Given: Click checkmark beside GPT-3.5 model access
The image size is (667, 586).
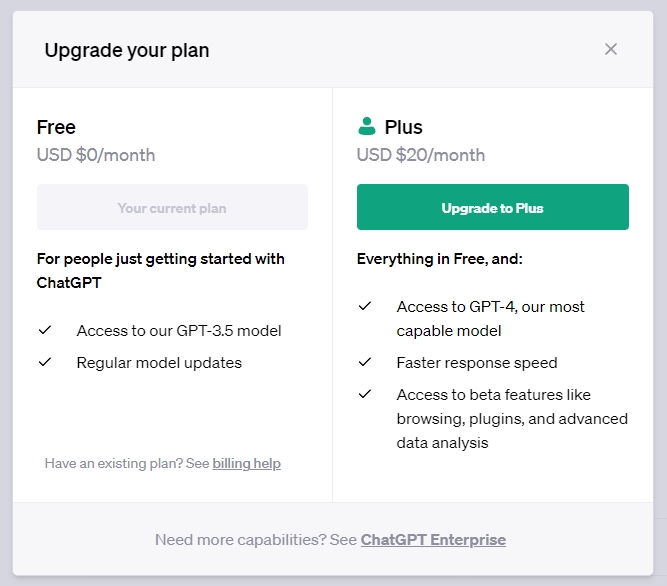Looking at the screenshot, I should (45, 330).
